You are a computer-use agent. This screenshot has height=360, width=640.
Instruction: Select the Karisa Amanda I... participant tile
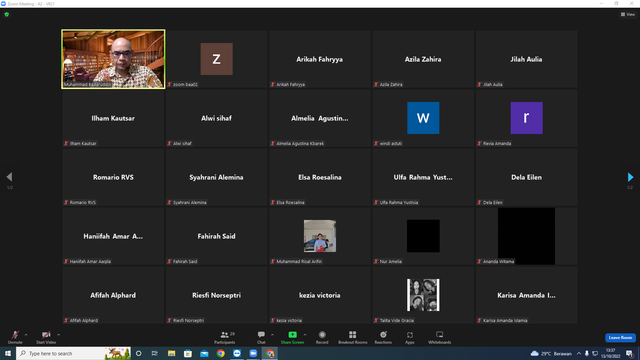526,295
